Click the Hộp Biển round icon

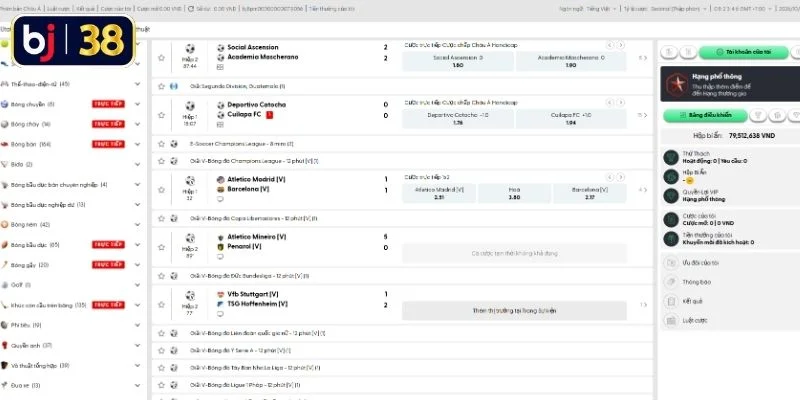click(x=670, y=177)
